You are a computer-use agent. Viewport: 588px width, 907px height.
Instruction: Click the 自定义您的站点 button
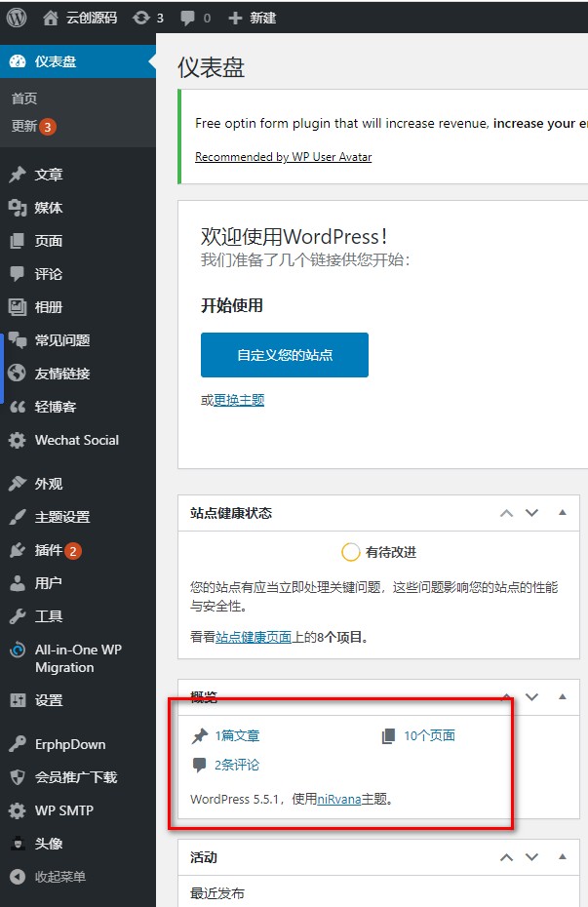(x=285, y=355)
